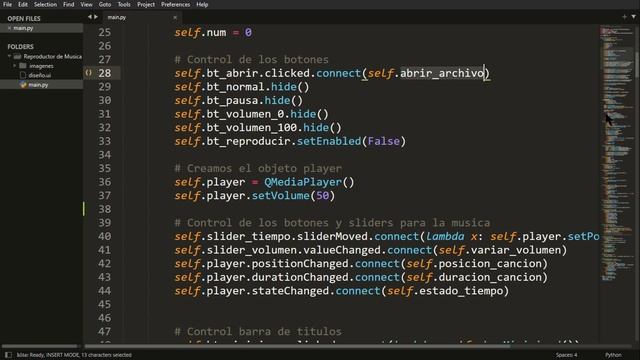The width and height of the screenshot is (640, 360).
Task: Click line number 33 in gutter
Action: click(x=104, y=141)
